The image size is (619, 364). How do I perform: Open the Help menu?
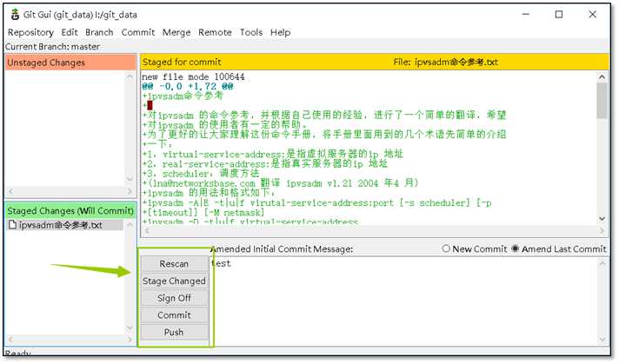coord(280,32)
